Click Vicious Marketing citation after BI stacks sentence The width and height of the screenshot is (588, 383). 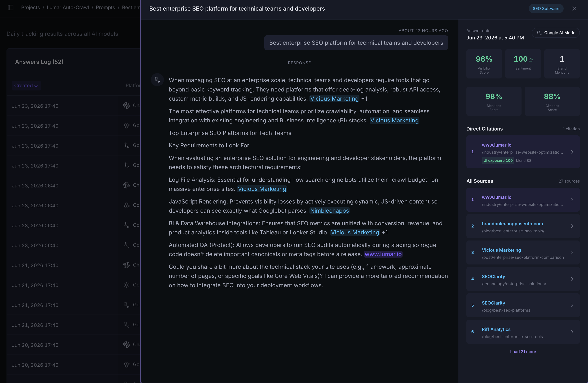(394, 121)
